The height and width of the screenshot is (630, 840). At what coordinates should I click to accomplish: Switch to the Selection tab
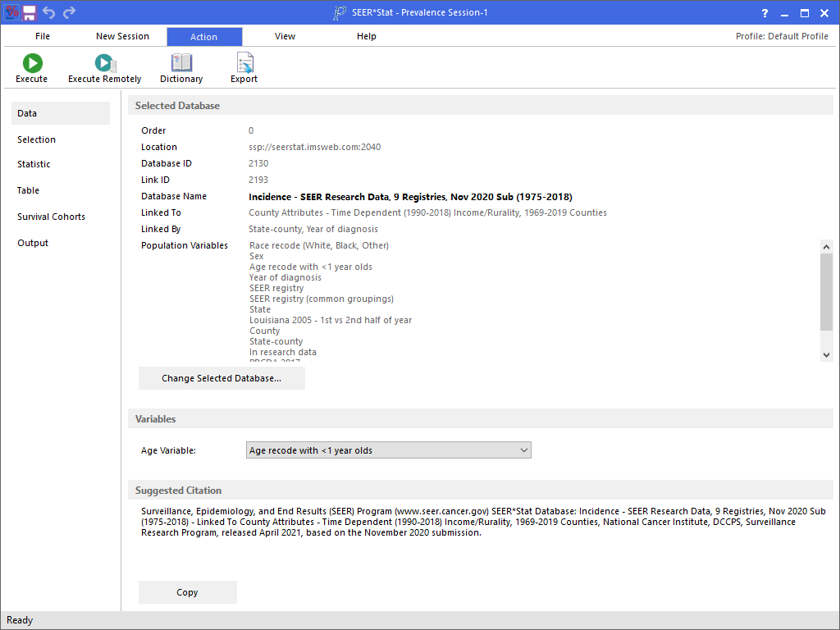[x=37, y=139]
